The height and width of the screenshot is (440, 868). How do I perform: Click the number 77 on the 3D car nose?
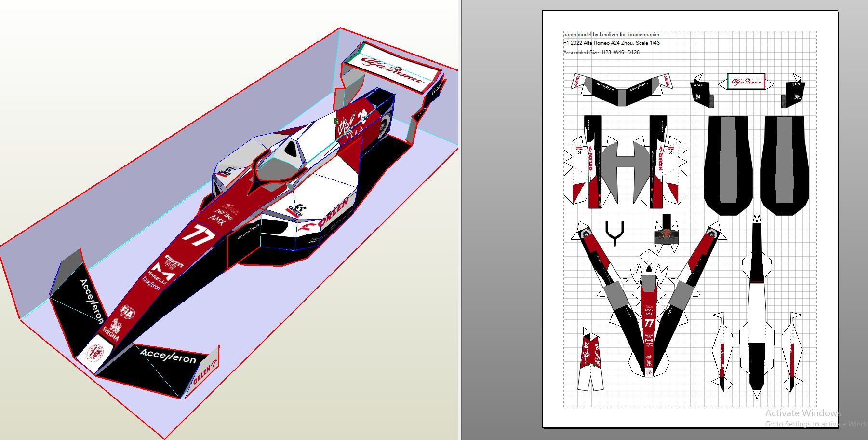pos(198,235)
